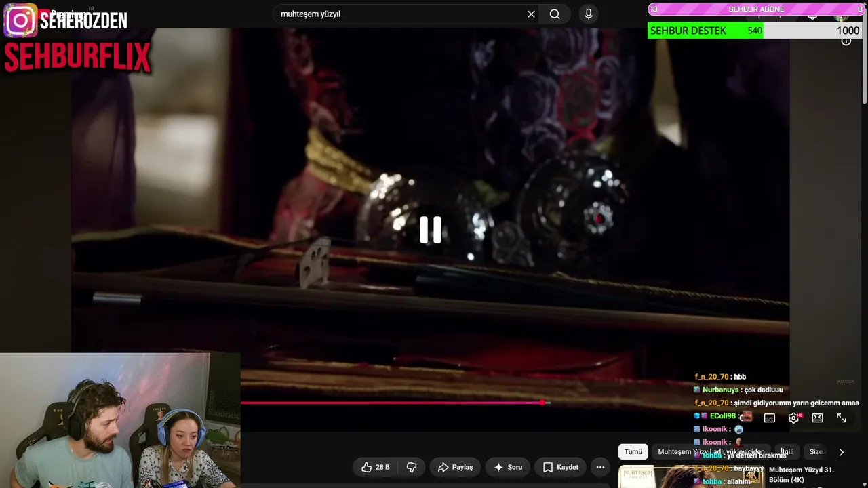Viewport: 868px width, 488px height.
Task: Dislike the video with thumbs down
Action: point(412,467)
